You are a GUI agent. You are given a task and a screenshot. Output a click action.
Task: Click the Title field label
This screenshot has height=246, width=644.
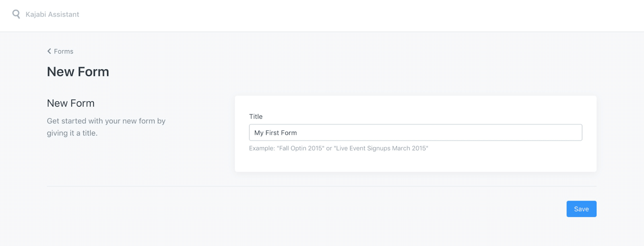click(x=256, y=117)
